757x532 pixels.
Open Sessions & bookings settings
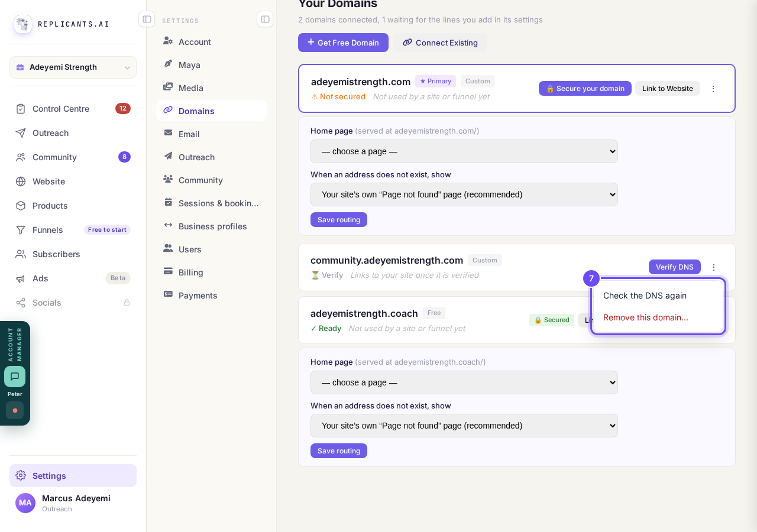211,203
